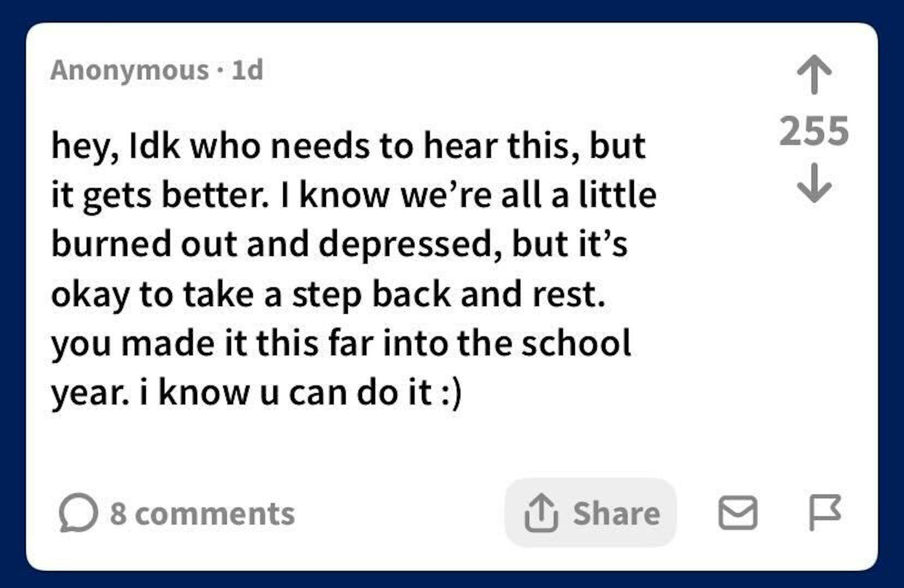Click the smiley ":)" ending the post

450,392
